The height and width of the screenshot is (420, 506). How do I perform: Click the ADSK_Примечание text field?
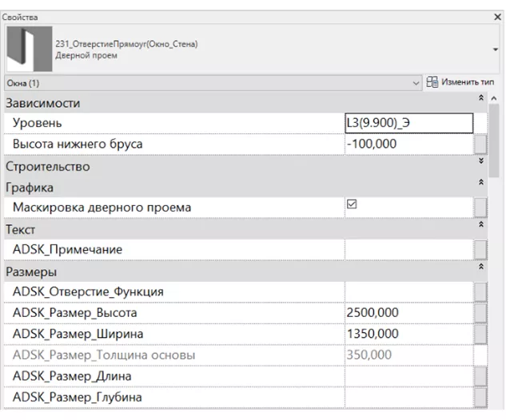tap(408, 250)
